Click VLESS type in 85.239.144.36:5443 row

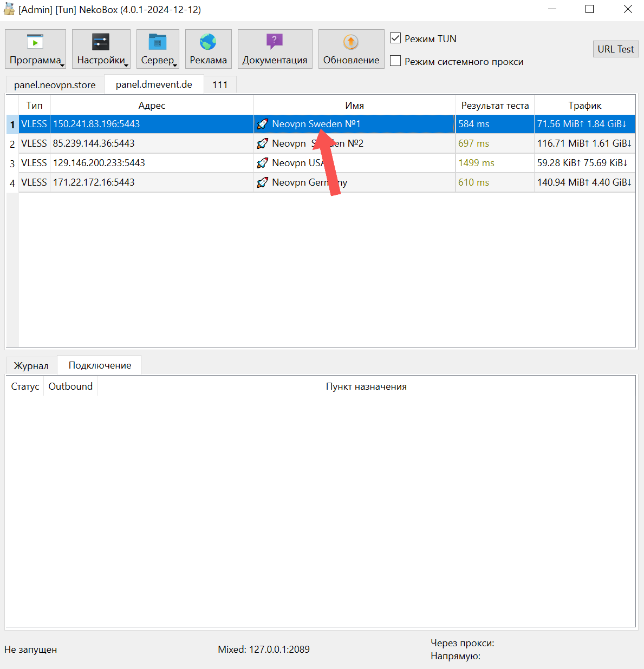[x=34, y=143]
